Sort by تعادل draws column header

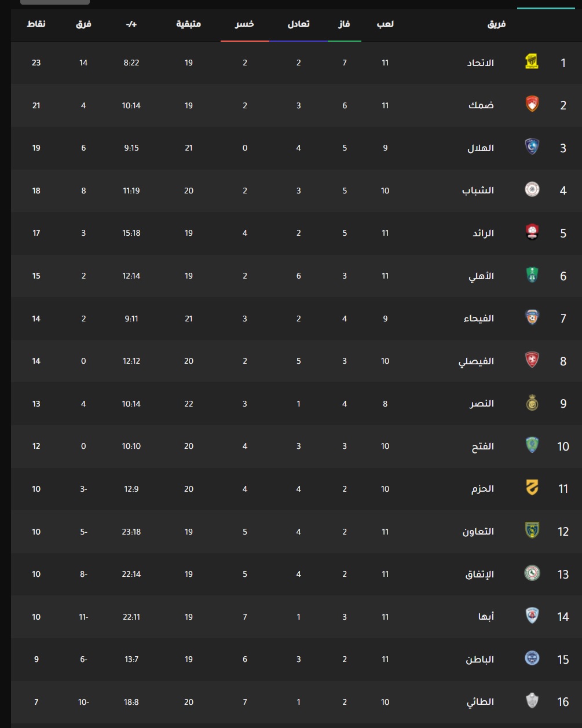click(x=298, y=24)
